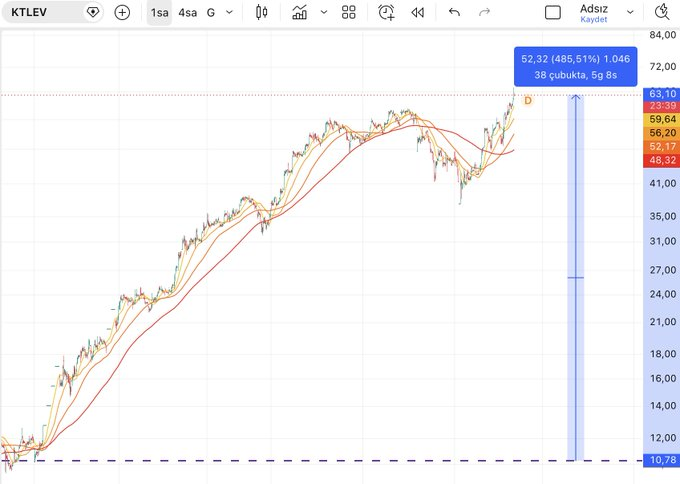The image size is (680, 484).
Task: Add a symbol to compare with plus icon
Action: [122, 13]
